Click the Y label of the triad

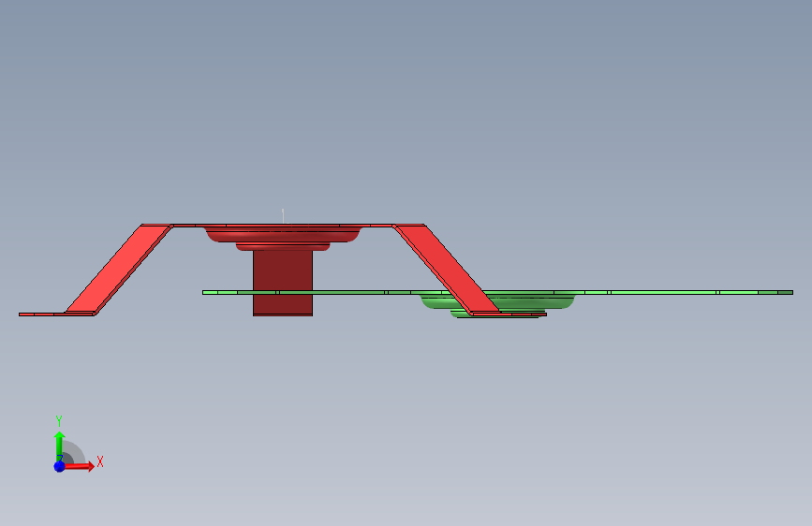[59, 420]
